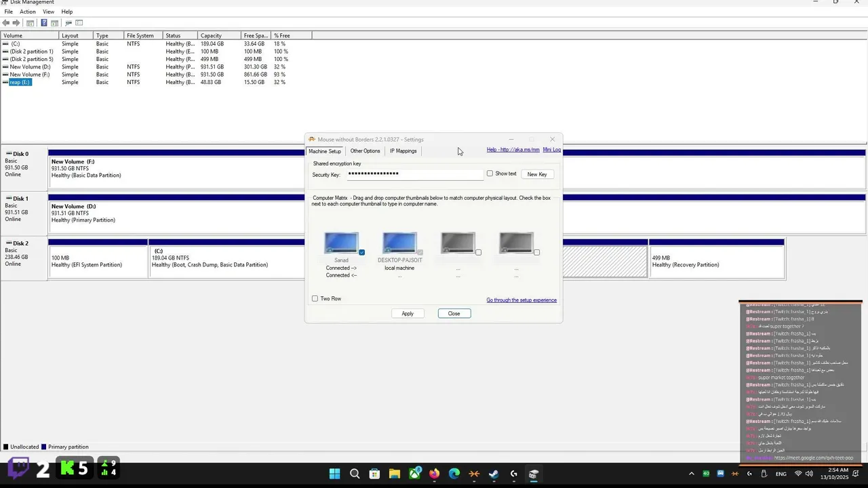Viewport: 868px width, 488px height.
Task: Click Logitech G HUB taskbar icon
Action: 513,474
